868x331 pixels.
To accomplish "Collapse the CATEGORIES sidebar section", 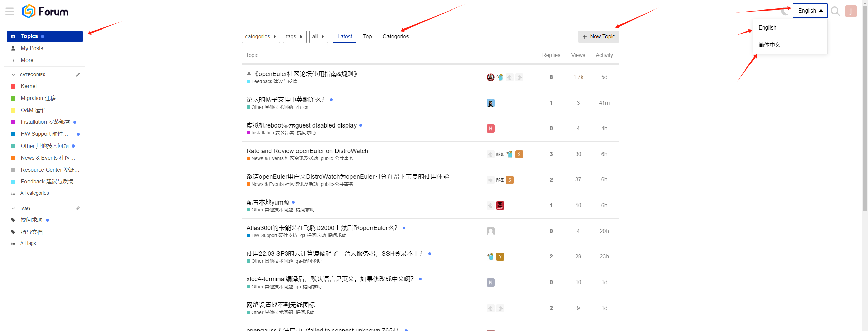I will coord(13,75).
